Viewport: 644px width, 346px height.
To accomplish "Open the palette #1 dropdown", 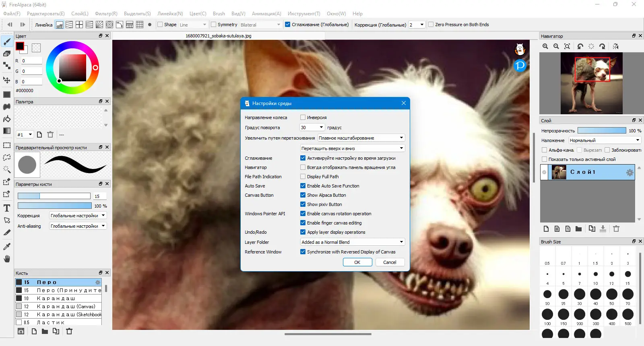I will point(25,134).
